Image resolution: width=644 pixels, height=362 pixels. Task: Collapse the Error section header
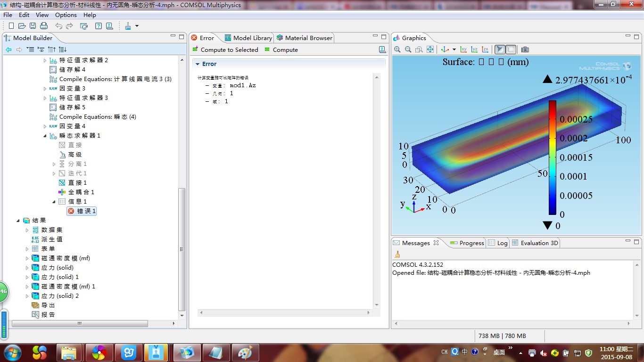198,64
